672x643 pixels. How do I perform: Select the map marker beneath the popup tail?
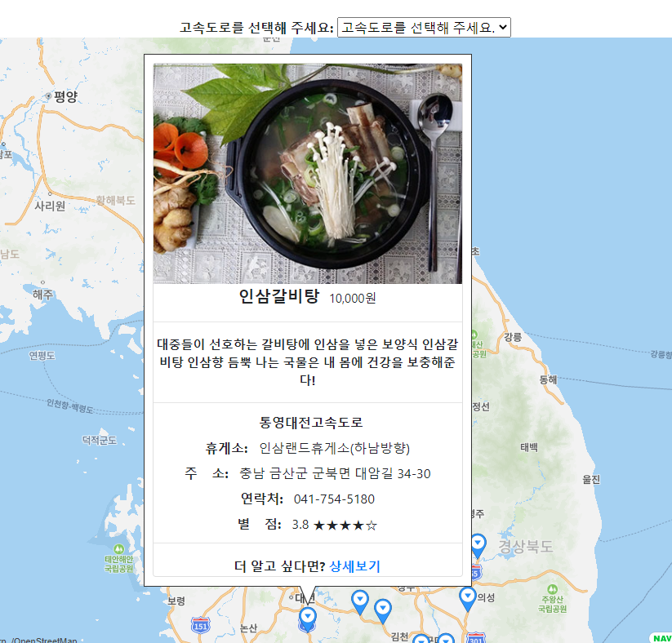click(307, 619)
